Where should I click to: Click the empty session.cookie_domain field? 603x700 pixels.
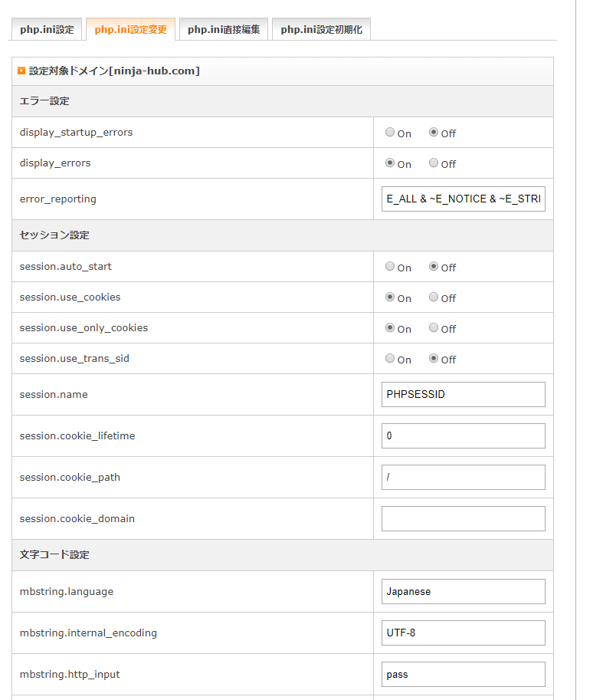coord(463,519)
